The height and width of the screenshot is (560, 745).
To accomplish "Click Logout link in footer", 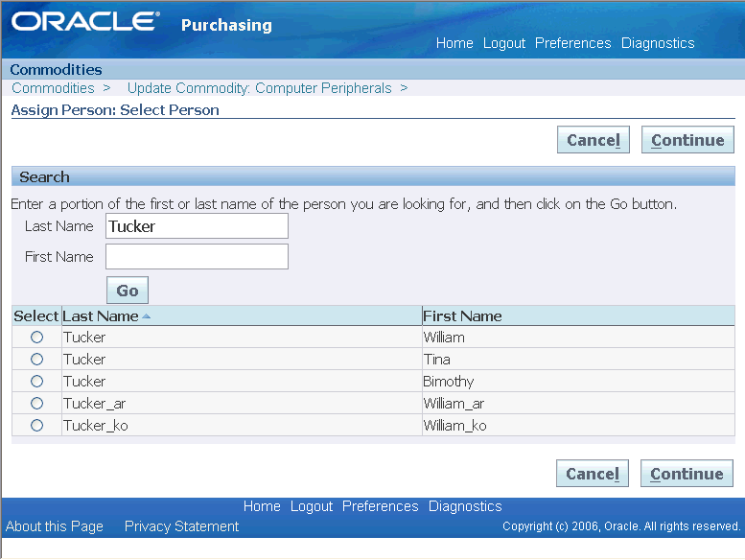I will coord(312,506).
